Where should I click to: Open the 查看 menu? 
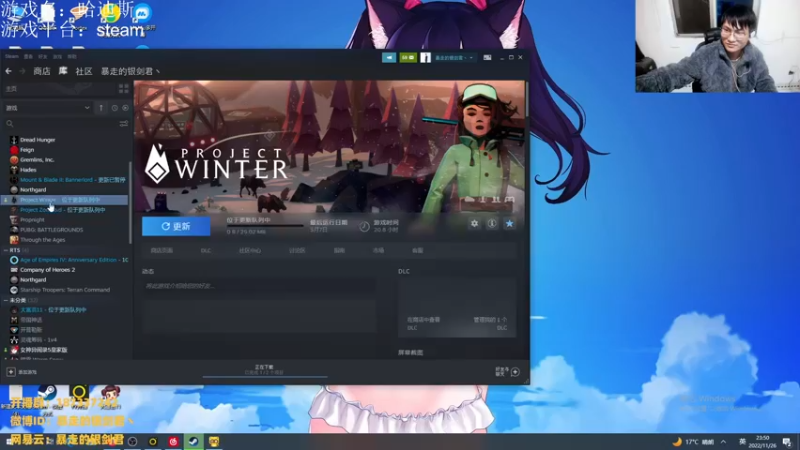pos(29,57)
